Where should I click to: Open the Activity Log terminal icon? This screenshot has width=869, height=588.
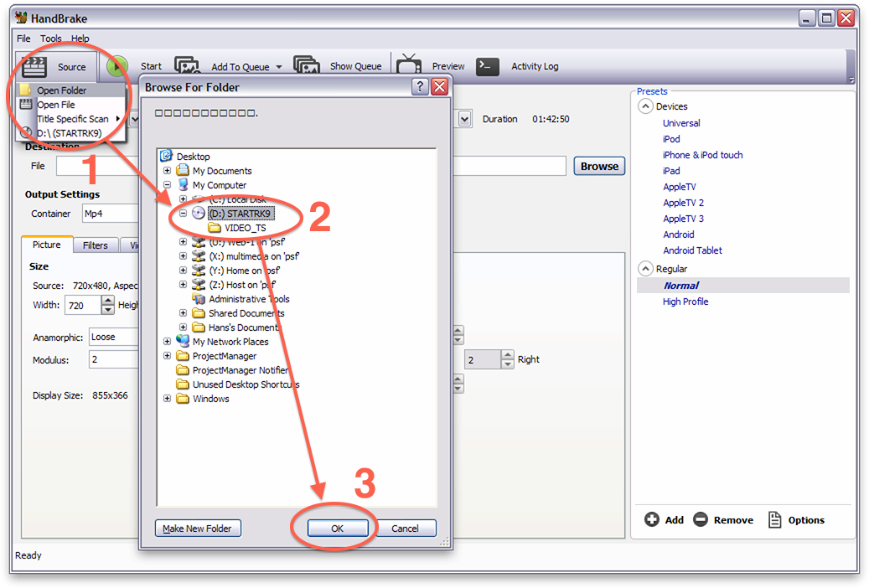[488, 66]
